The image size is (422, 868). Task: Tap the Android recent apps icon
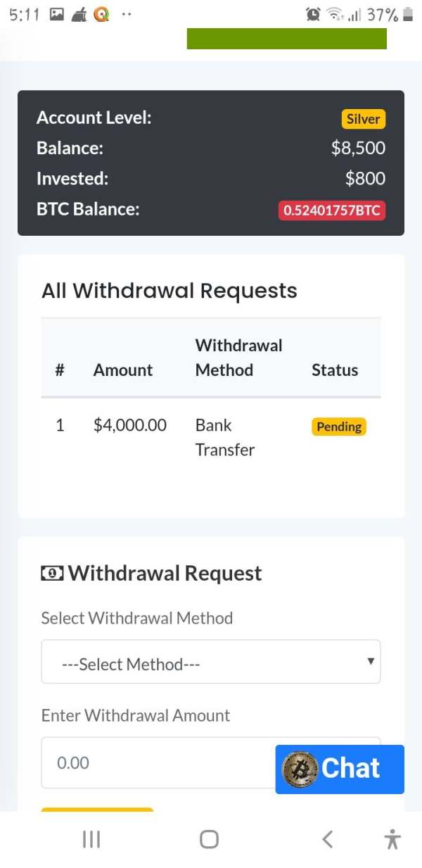(91, 839)
